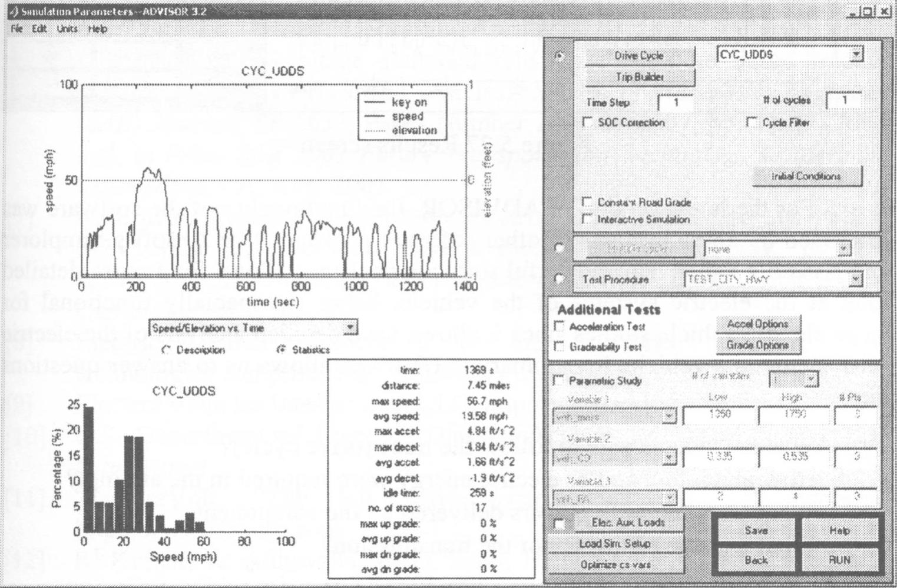Select the Statistics radio button

[282, 350]
